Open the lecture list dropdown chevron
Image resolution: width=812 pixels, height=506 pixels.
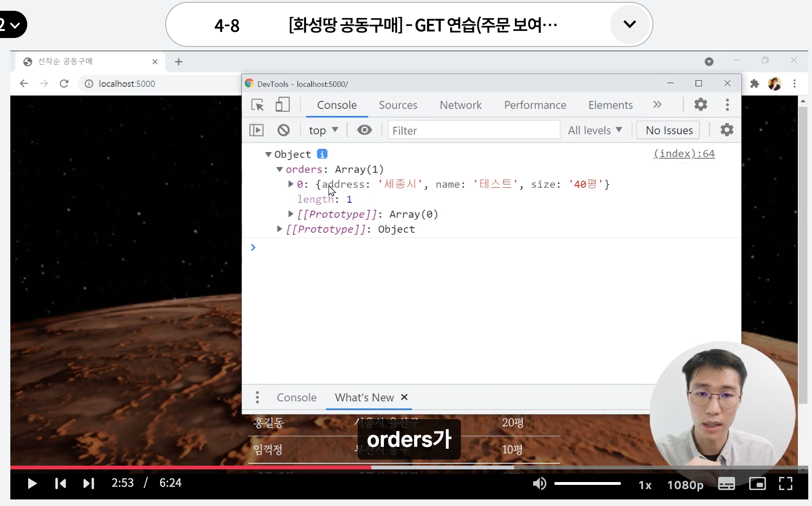pyautogui.click(x=629, y=24)
